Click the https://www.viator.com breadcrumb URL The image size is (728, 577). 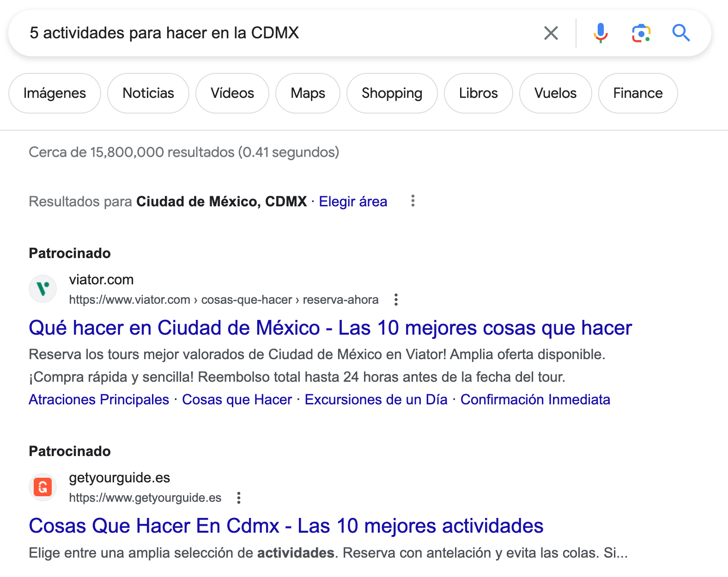click(x=224, y=300)
